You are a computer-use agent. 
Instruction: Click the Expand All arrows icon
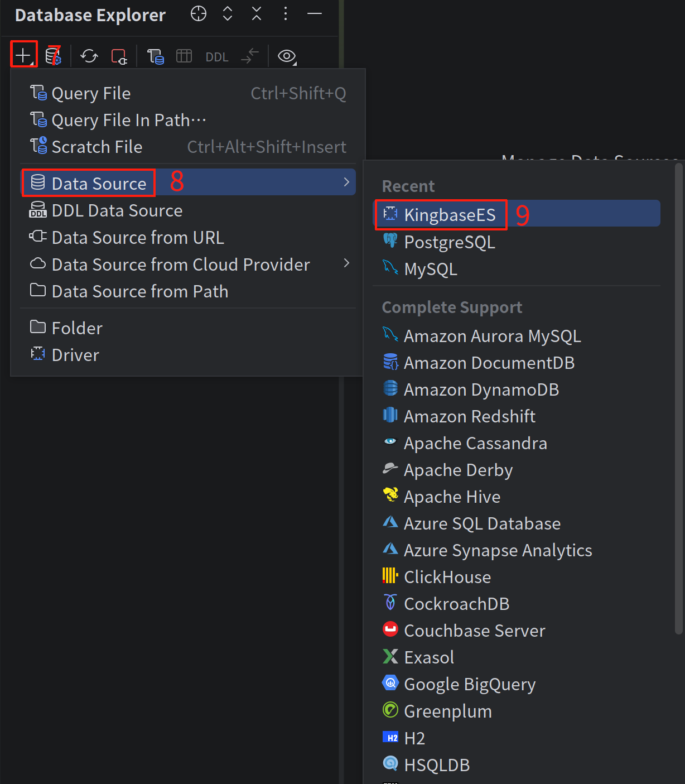(228, 14)
